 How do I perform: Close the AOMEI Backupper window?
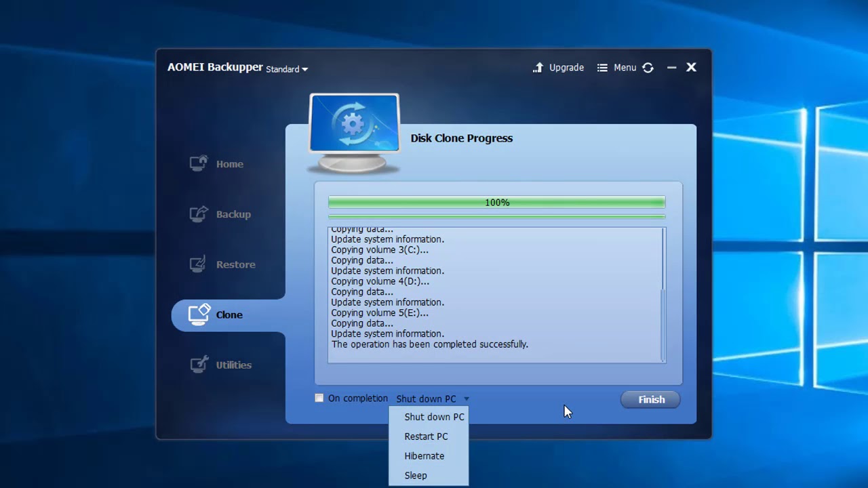click(x=691, y=67)
